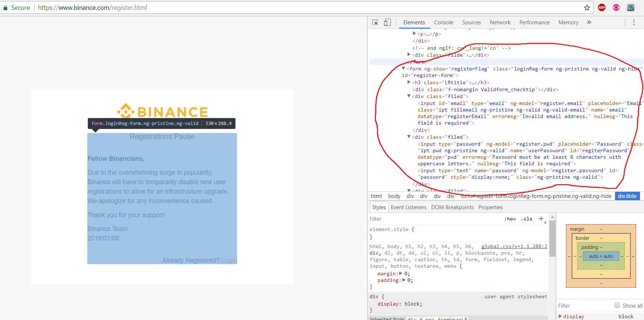Viewport: 644px width, 320px height.
Task: Click the "Thank you for your support!" line
Action: [126, 215]
